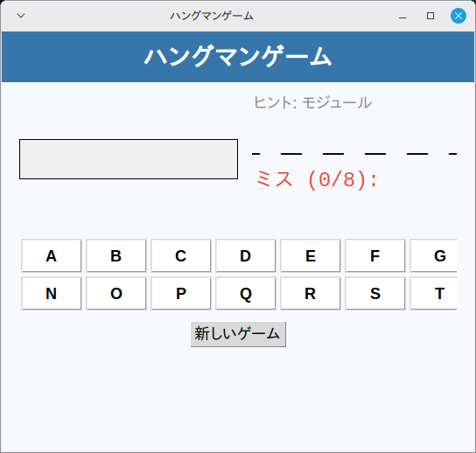
Task: Click the empty hangman drawing canvas
Action: (129, 159)
